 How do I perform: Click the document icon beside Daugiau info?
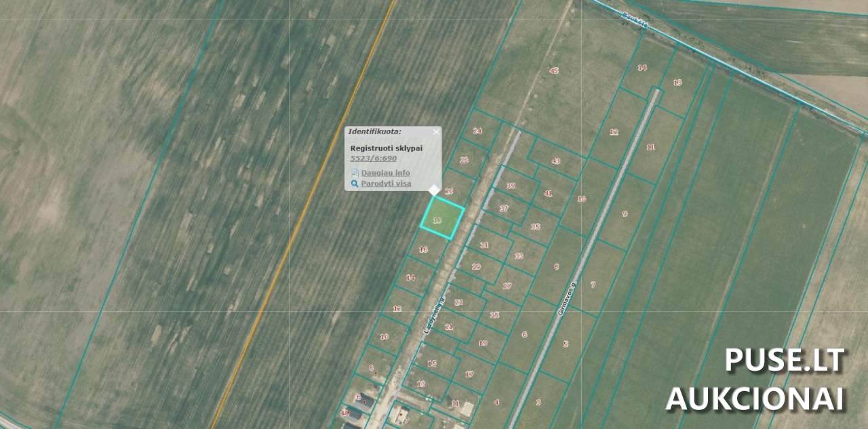pyautogui.click(x=355, y=173)
